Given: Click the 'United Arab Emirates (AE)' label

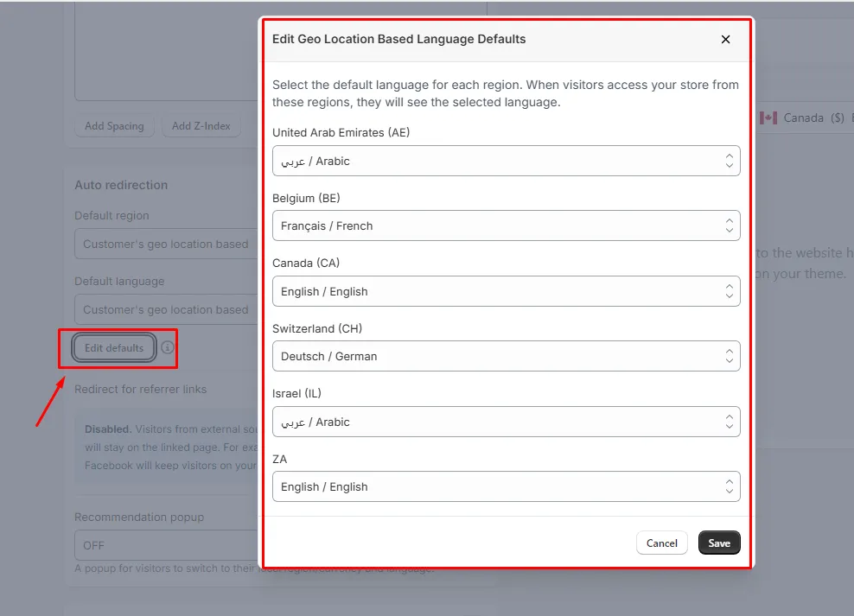Looking at the screenshot, I should tap(341, 133).
